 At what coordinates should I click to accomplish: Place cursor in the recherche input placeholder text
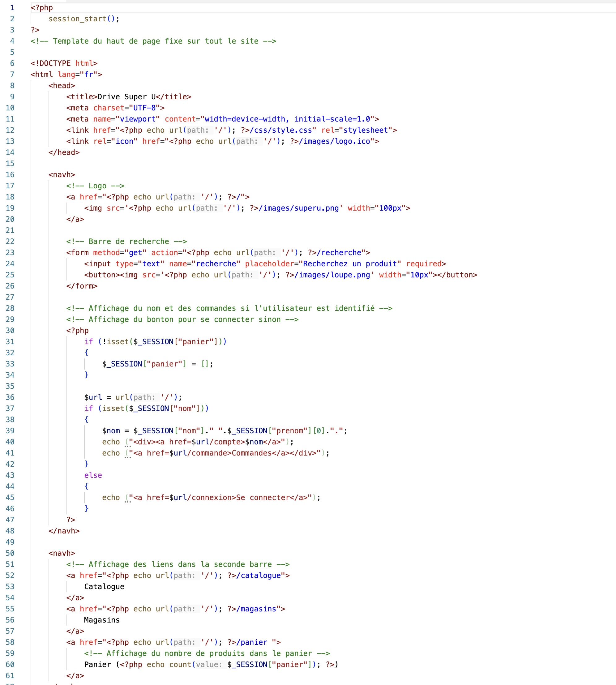pyautogui.click(x=350, y=264)
